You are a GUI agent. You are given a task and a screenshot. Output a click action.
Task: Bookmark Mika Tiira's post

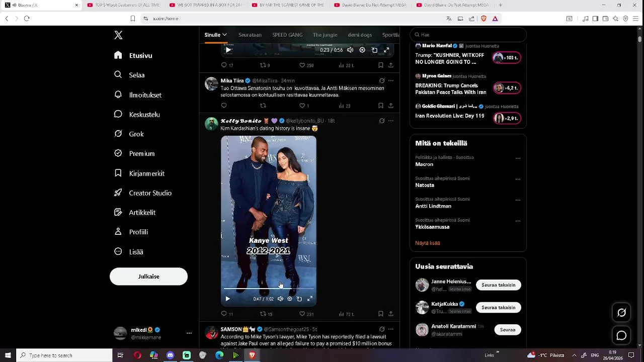[381, 106]
